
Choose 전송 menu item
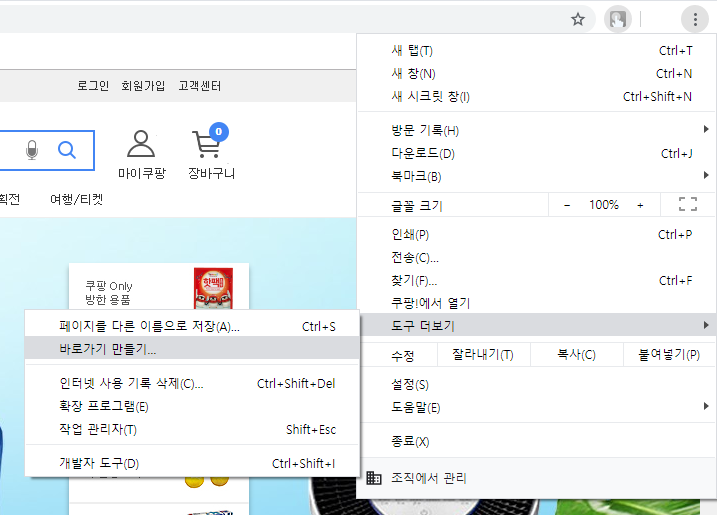coord(536,258)
